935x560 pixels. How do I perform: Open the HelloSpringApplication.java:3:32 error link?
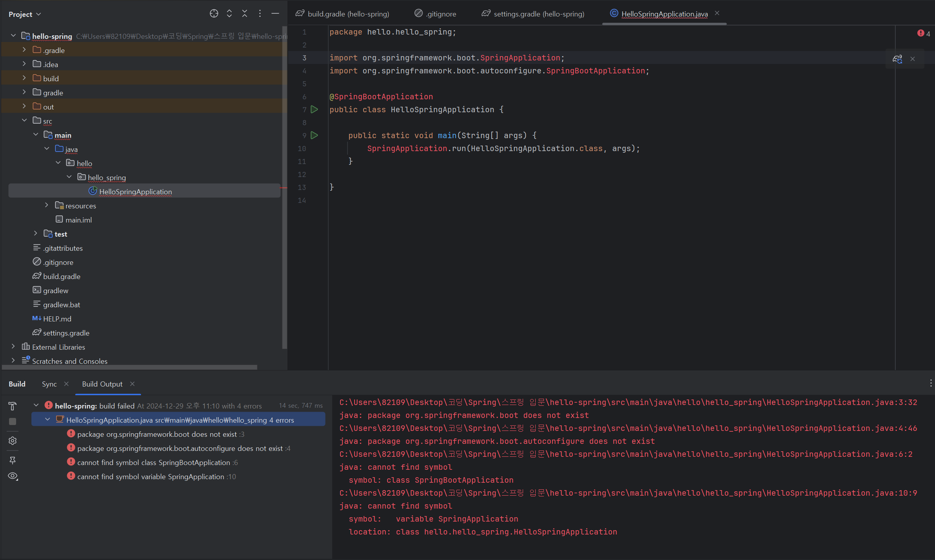point(628,402)
